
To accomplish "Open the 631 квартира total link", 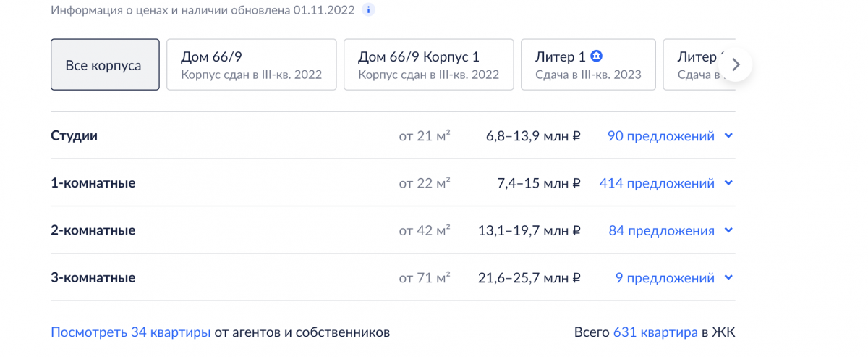I will pyautogui.click(x=655, y=332).
